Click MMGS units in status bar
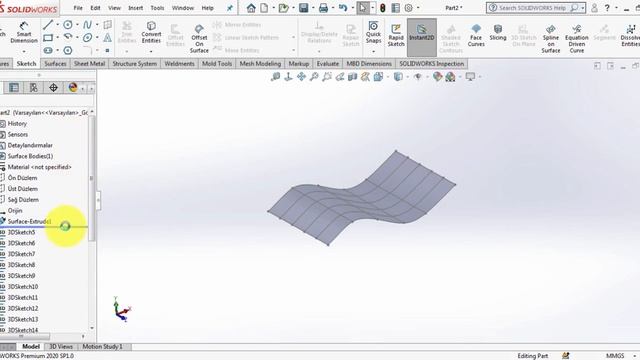The width and height of the screenshot is (640, 360). click(x=615, y=356)
